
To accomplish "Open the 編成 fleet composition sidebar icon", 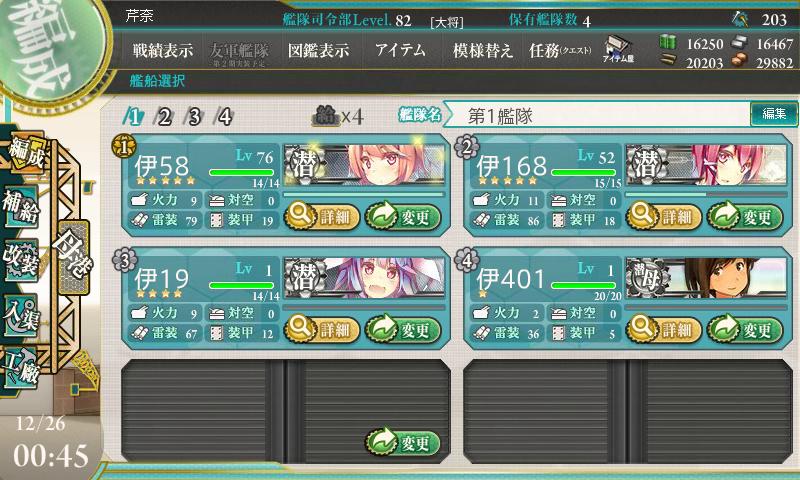I will (x=27, y=154).
